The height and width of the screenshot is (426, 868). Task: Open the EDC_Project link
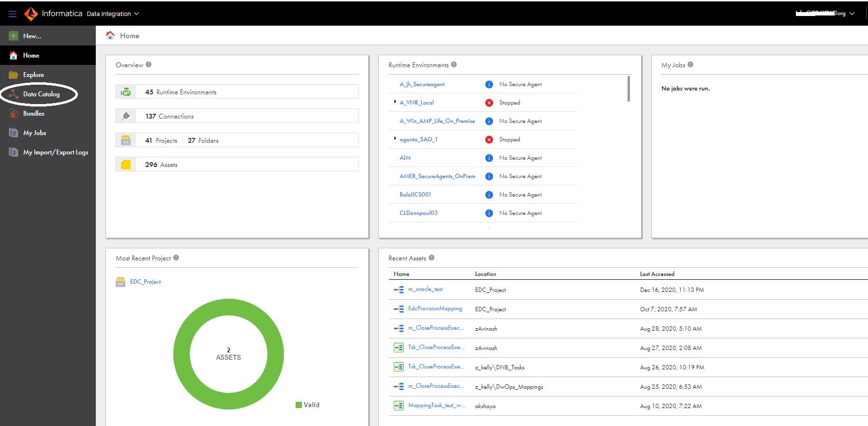(145, 282)
